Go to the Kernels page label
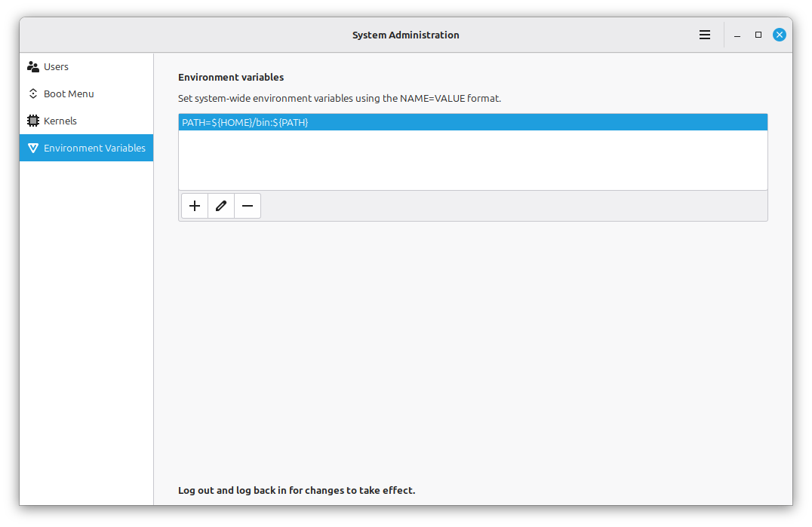 (x=60, y=121)
